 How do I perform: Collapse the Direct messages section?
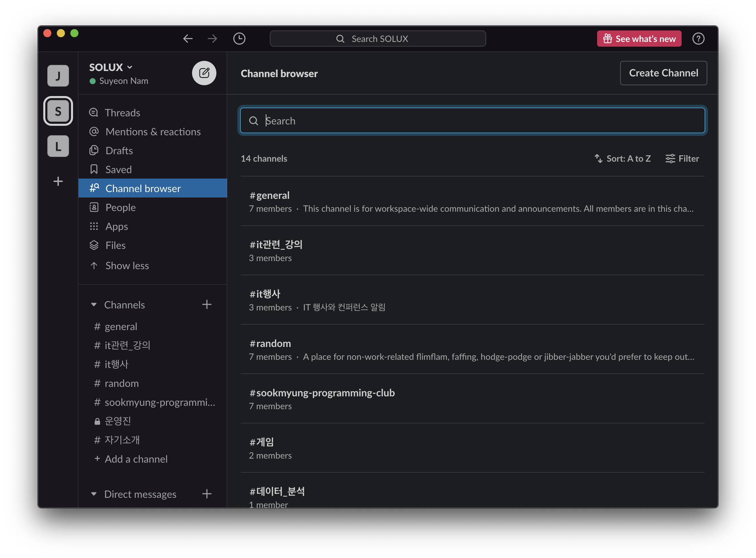click(x=94, y=494)
